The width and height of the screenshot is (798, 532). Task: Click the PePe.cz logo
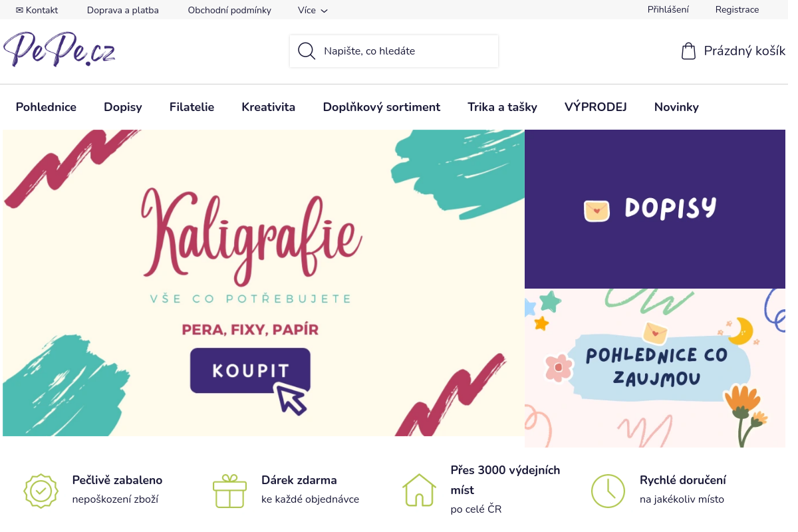[59, 50]
